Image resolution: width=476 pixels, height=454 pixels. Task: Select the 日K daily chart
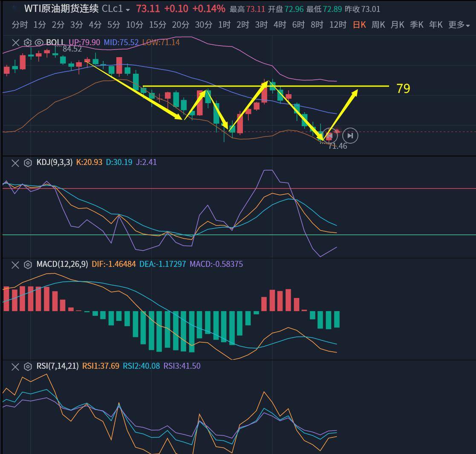[x=359, y=25]
